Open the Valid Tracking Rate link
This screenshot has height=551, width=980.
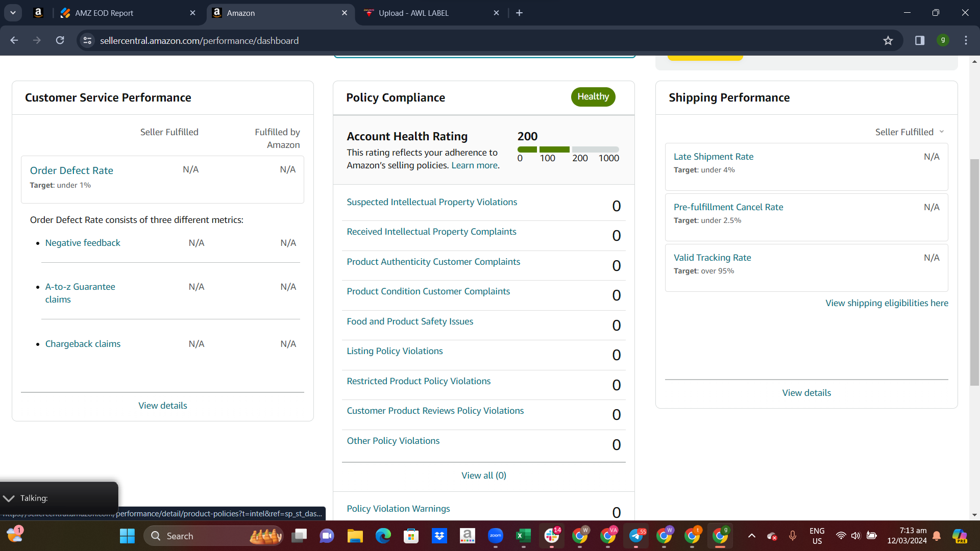(x=712, y=258)
